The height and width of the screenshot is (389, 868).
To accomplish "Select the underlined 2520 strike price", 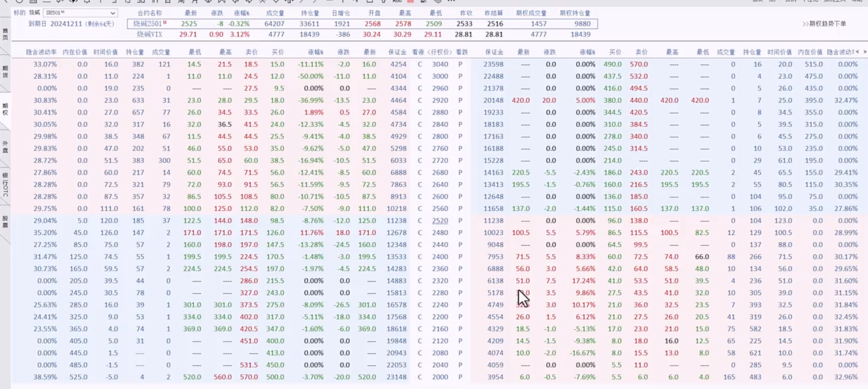I will pos(440,221).
